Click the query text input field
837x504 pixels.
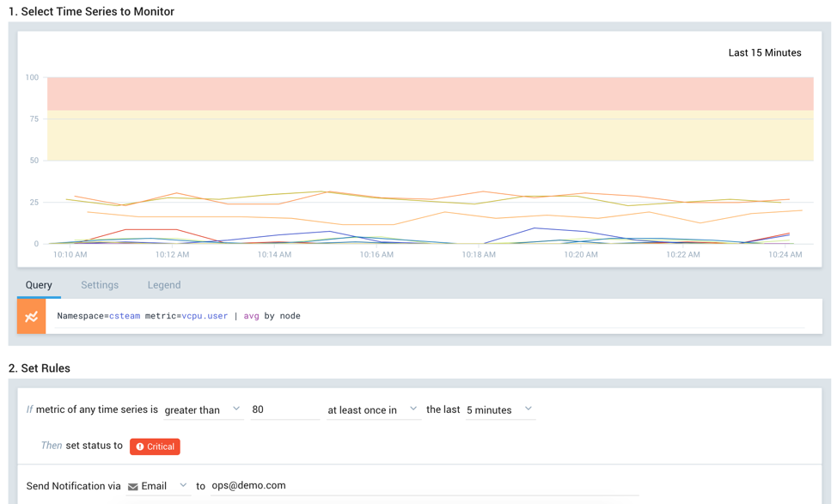(x=431, y=316)
